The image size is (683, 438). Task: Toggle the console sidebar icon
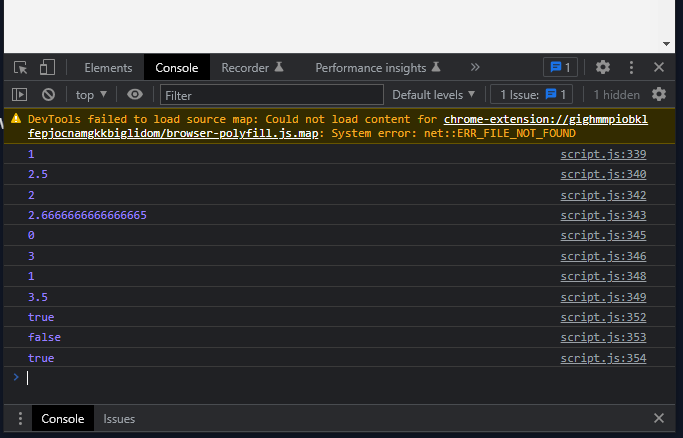tap(20, 94)
